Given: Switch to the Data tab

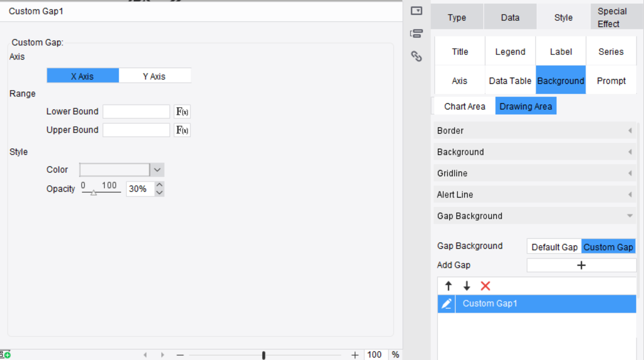Looking at the screenshot, I should coord(510,18).
